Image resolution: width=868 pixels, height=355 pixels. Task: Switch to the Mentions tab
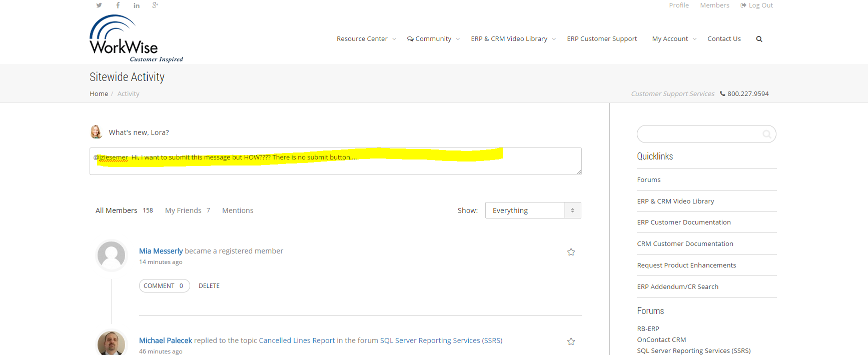tap(238, 210)
